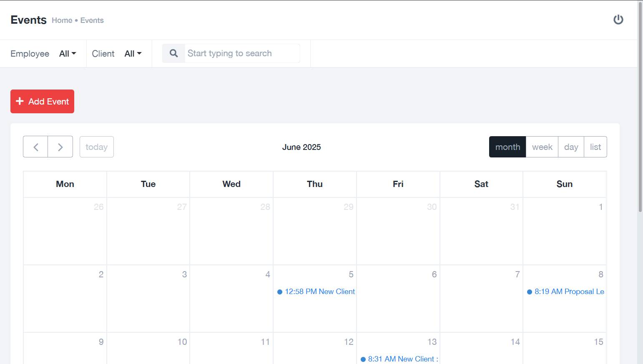The width and height of the screenshot is (643, 364).
Task: Select day number 2 cell
Action: pos(65,299)
